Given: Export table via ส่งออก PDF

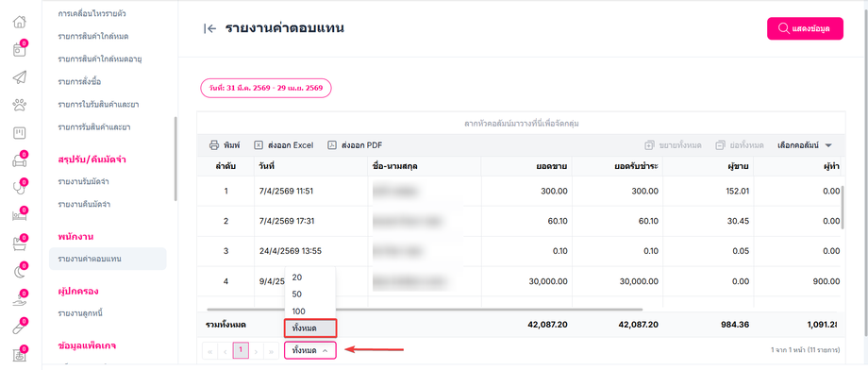Looking at the screenshot, I should [x=355, y=145].
